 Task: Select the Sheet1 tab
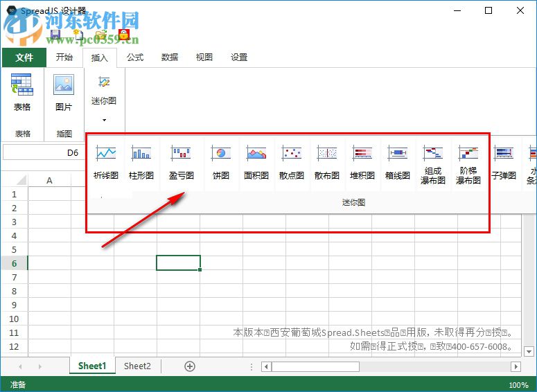click(x=92, y=366)
